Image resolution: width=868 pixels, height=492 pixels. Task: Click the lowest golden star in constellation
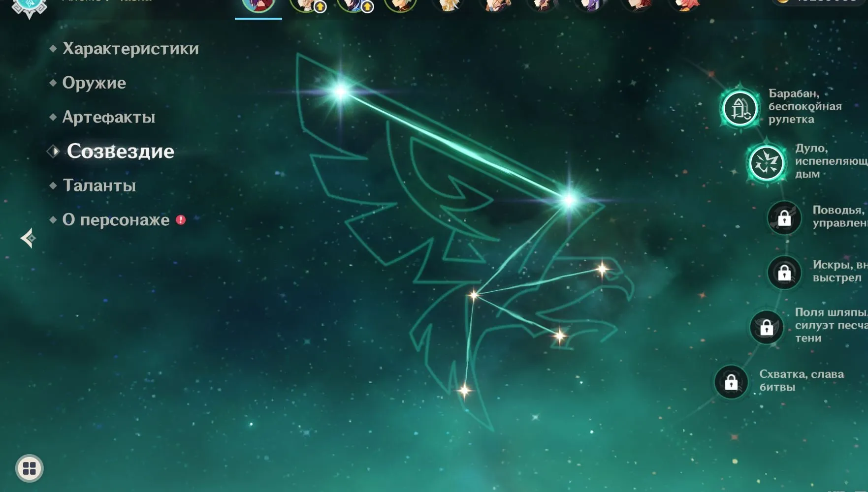(x=464, y=391)
